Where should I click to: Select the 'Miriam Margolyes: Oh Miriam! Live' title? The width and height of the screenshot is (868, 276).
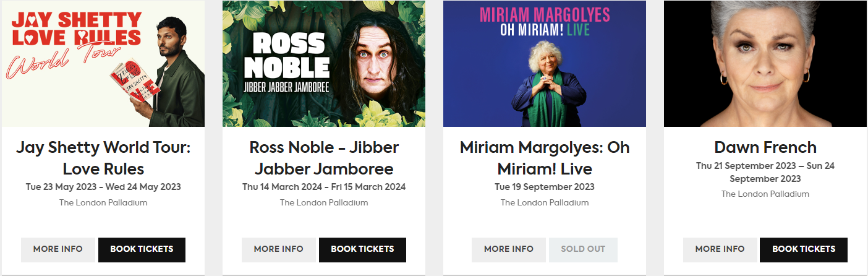545,158
